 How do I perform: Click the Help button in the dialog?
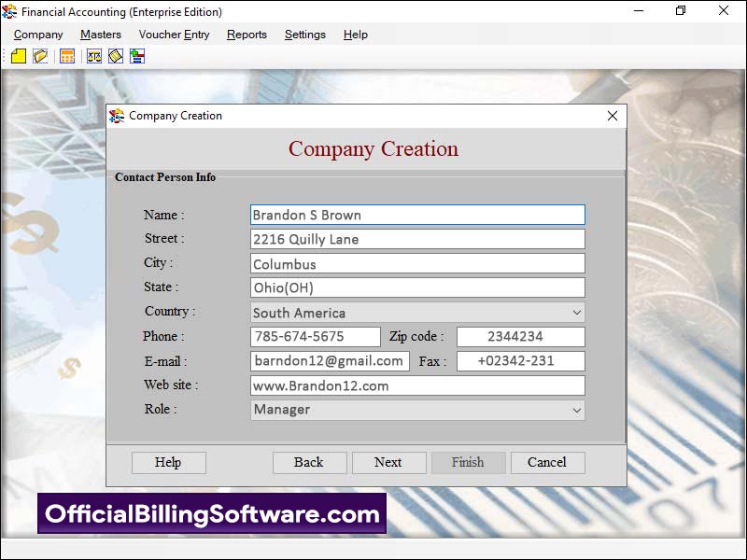[168, 463]
